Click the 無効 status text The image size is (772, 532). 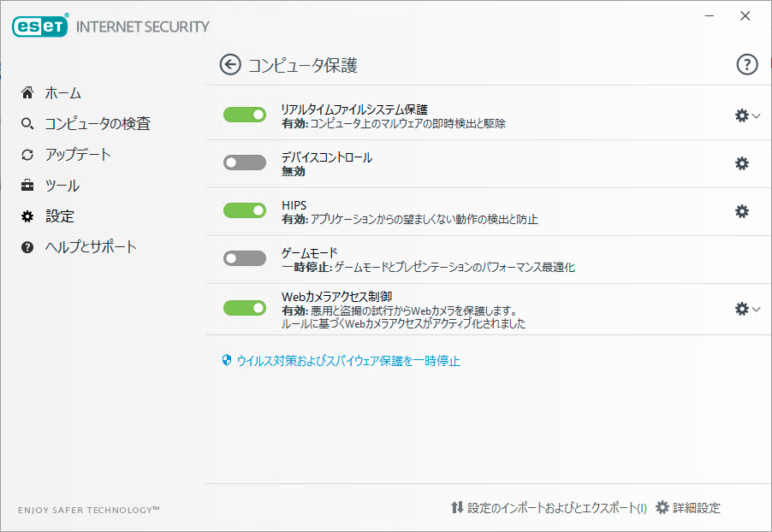[x=294, y=171]
